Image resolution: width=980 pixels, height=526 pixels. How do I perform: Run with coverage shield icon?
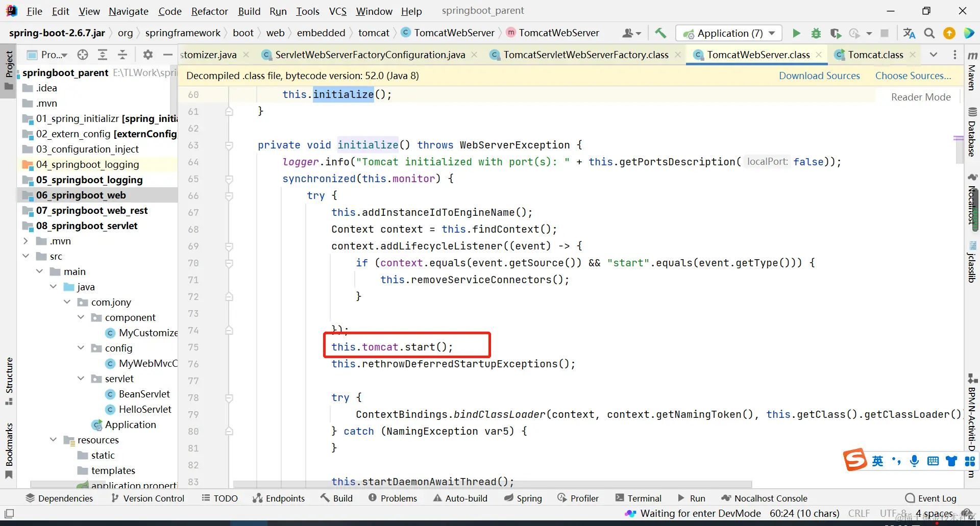pos(836,33)
